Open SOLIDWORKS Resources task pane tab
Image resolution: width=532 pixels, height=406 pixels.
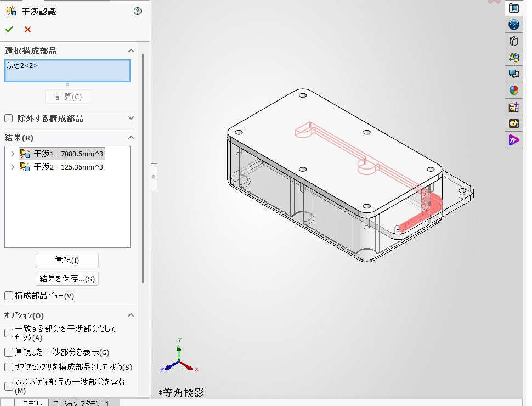click(x=514, y=8)
